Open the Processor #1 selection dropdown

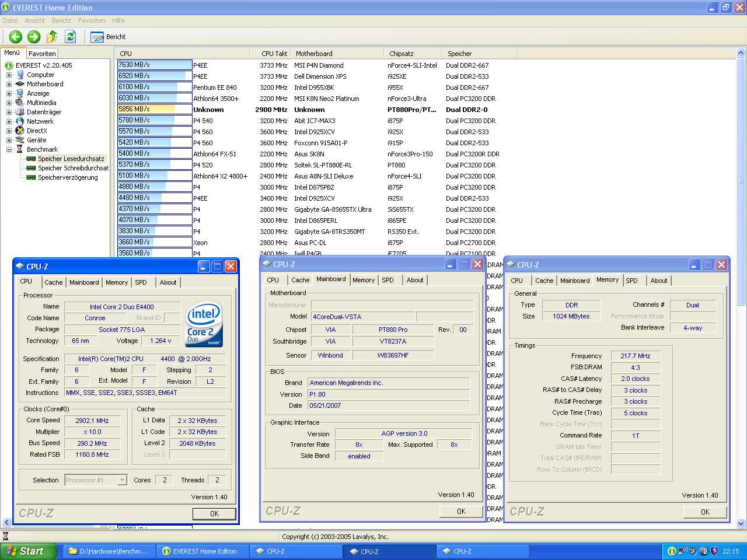click(x=122, y=480)
